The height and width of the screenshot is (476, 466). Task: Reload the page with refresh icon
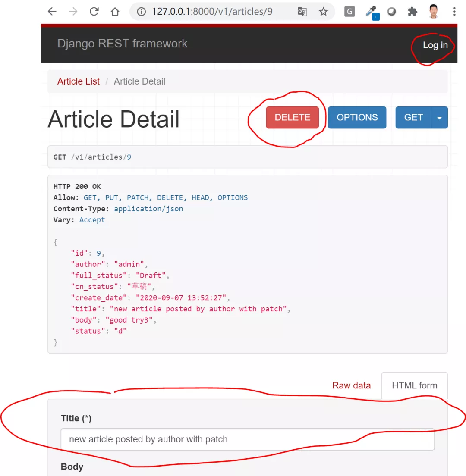(x=94, y=12)
